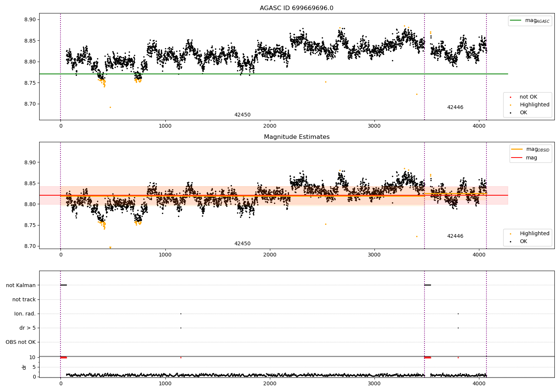Click the 'AGASC ID 699669696.0' plot title
This screenshot has width=560, height=392.
click(x=296, y=8)
